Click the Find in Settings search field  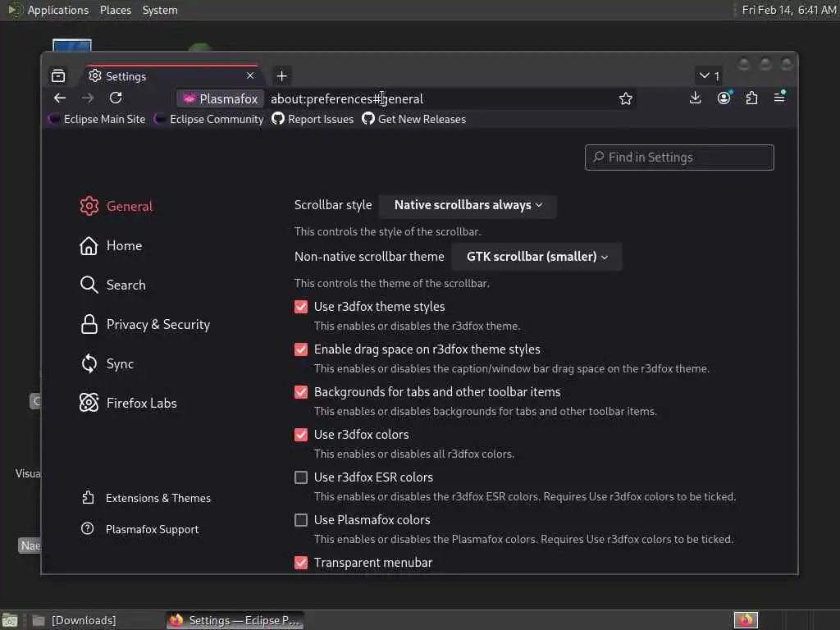[679, 157]
